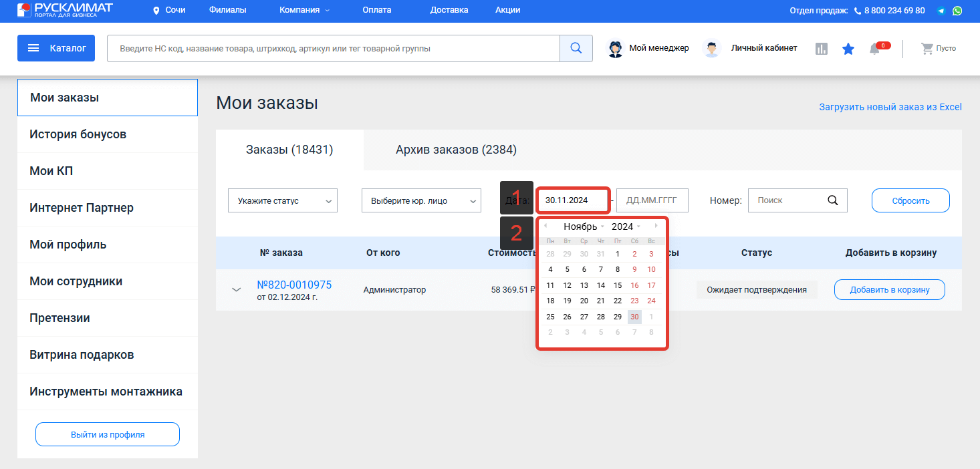The width and height of the screenshot is (980, 469).
Task: Click the Личный кабинет avatar icon
Action: [x=712, y=48]
